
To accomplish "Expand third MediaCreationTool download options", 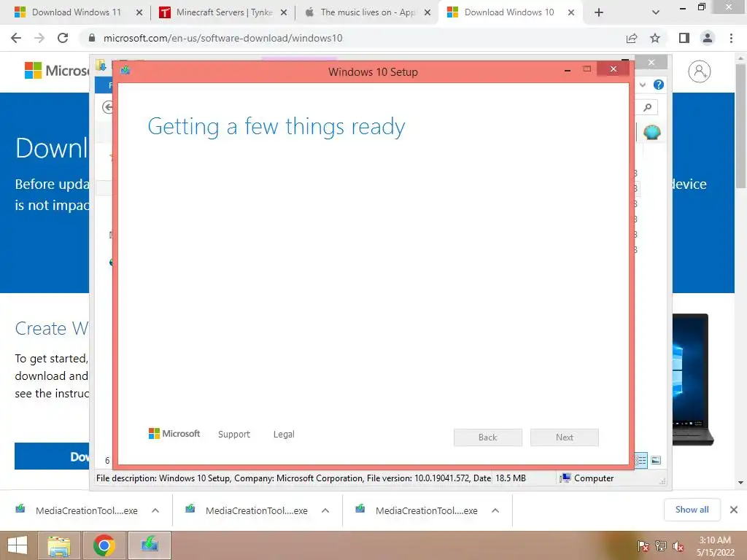I will pyautogui.click(x=495, y=510).
